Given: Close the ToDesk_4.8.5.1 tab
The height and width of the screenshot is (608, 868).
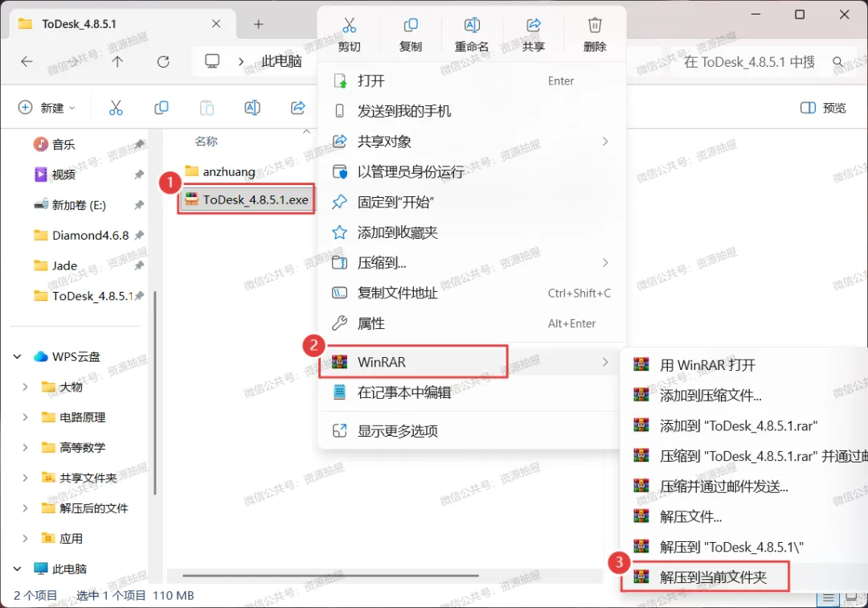Looking at the screenshot, I should [x=216, y=24].
